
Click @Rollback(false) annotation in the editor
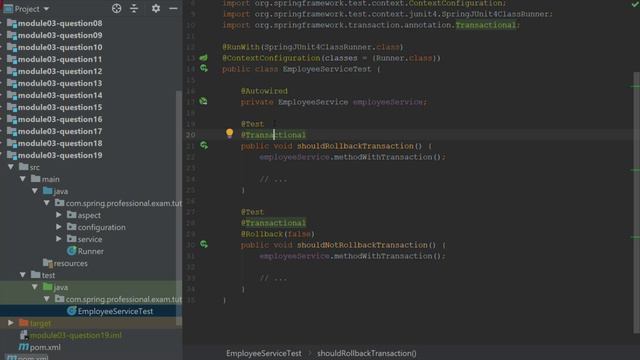pos(278,234)
